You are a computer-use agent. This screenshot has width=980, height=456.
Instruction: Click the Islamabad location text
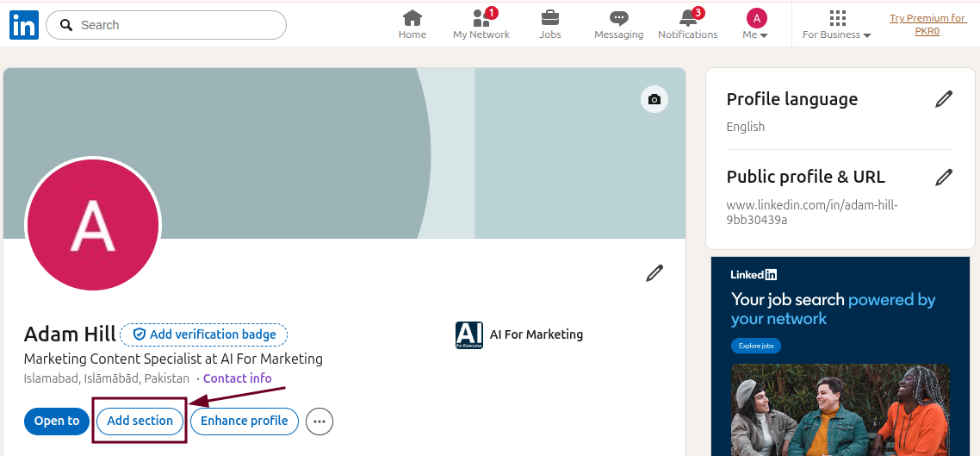[x=106, y=378]
